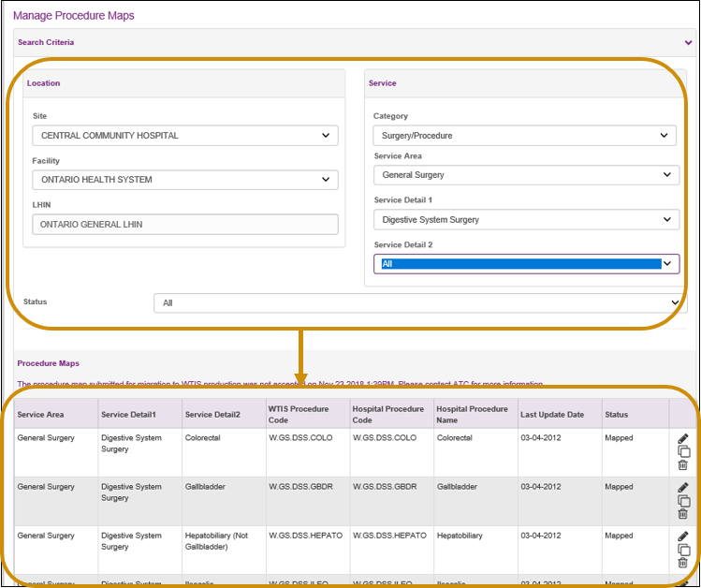Open the Service Area dropdown
This screenshot has width=701, height=588.
[x=527, y=175]
